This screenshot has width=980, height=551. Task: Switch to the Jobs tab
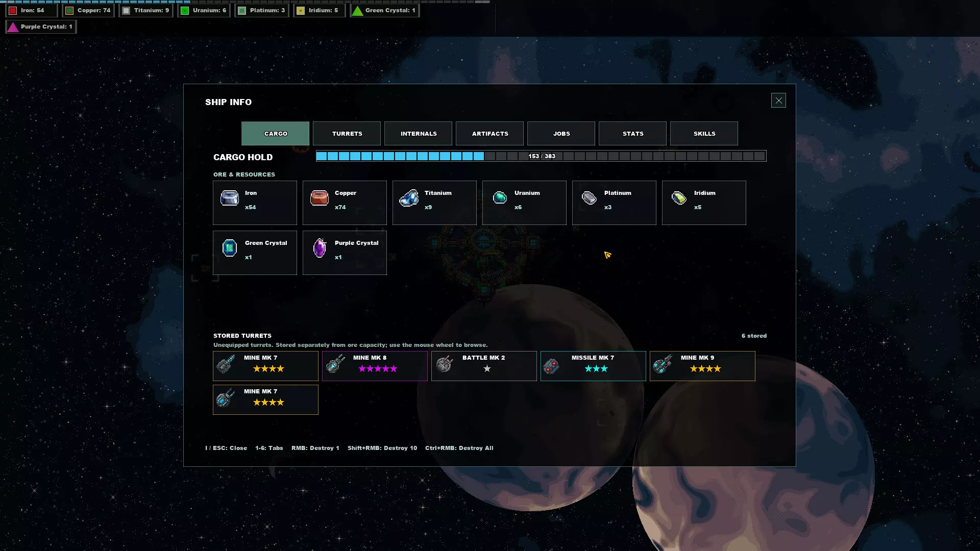(x=561, y=133)
